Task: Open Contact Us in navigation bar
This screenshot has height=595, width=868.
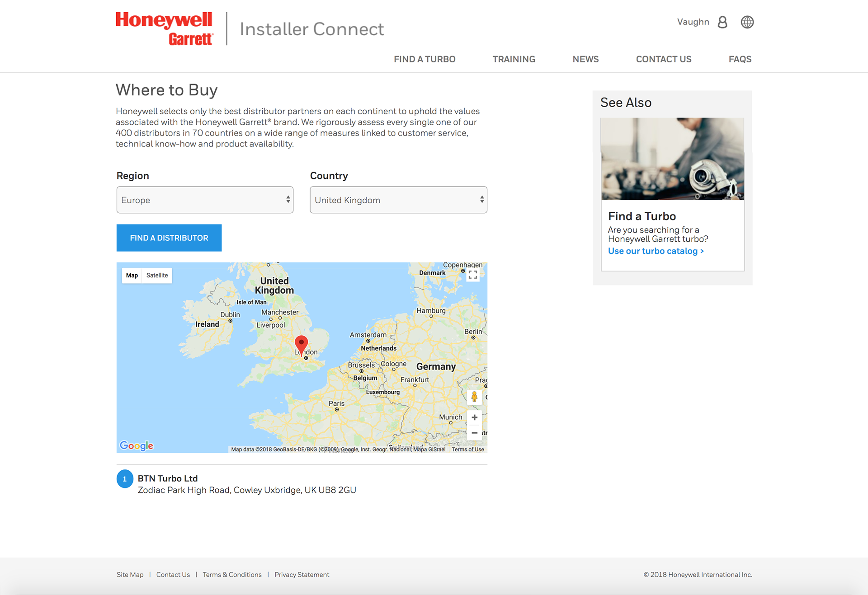Action: click(664, 59)
